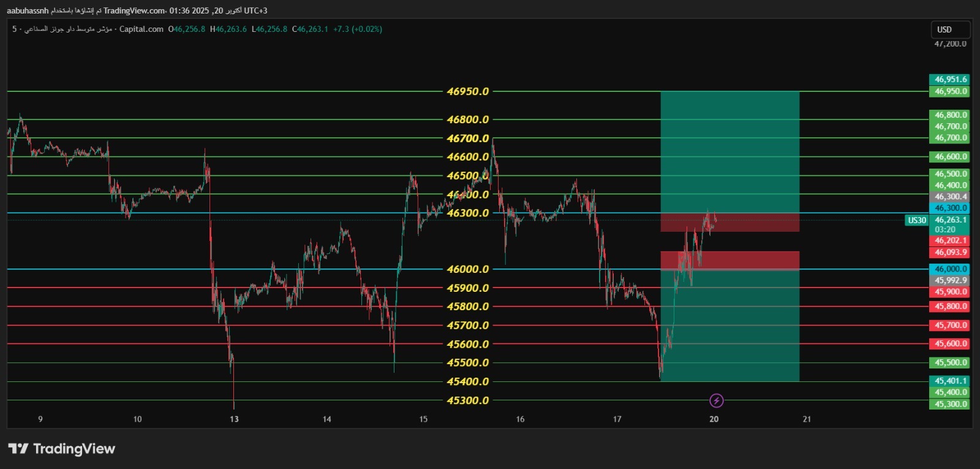Click the red 46,202.1 stop price label
The image size is (980, 469).
pyautogui.click(x=950, y=241)
